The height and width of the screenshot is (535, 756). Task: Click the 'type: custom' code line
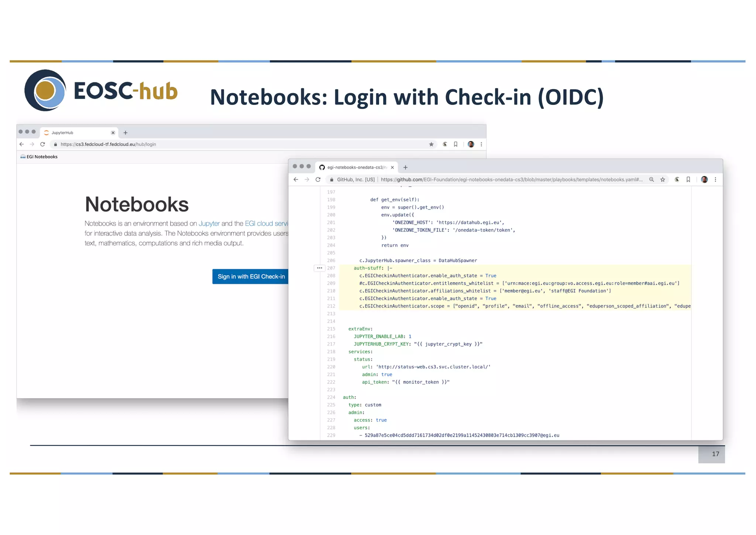pyautogui.click(x=365, y=405)
